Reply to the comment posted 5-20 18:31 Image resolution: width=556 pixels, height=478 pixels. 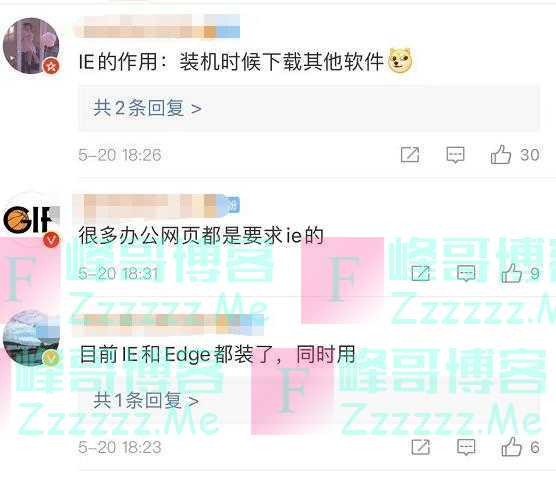466,273
